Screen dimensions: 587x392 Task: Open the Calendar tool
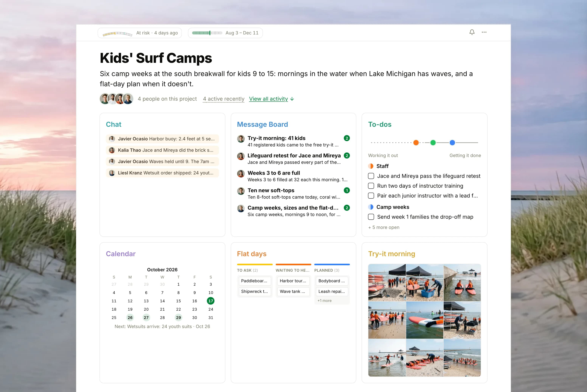(121, 254)
